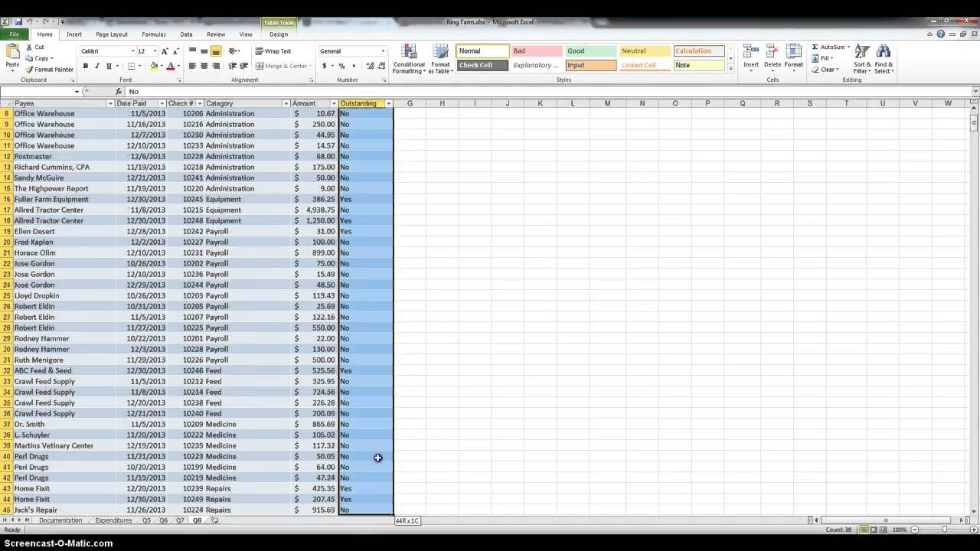
Task: Increase font size with the grow font icon
Action: tap(165, 51)
